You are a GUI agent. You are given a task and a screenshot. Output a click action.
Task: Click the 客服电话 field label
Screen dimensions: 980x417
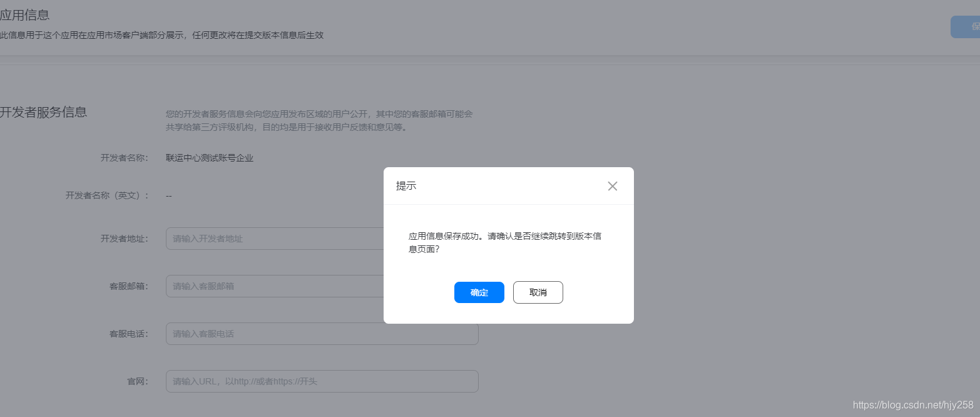click(129, 334)
